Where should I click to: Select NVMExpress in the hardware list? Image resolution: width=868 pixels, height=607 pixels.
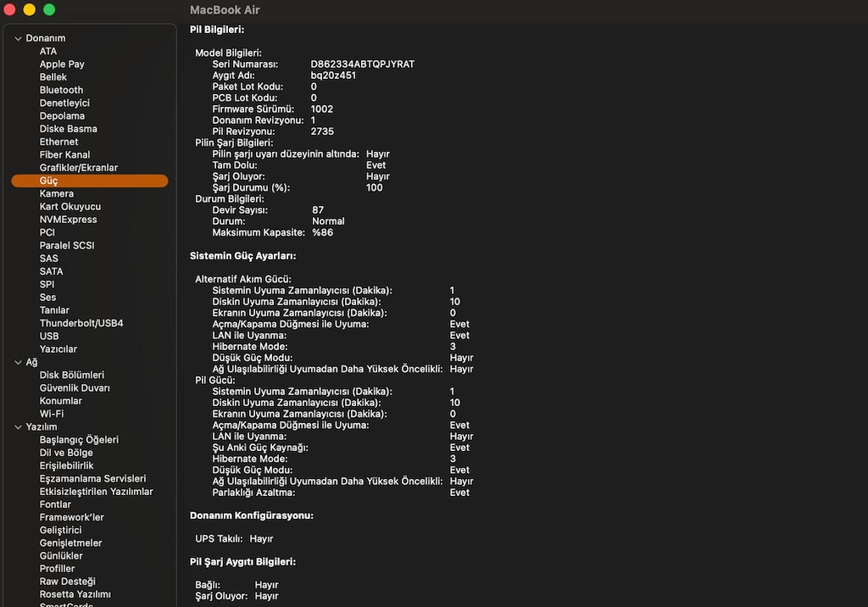pos(68,220)
